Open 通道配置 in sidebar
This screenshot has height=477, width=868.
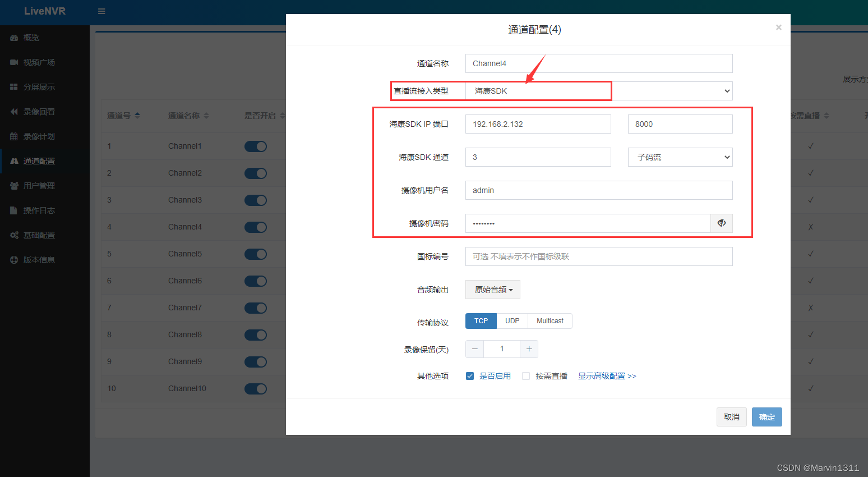(45, 161)
